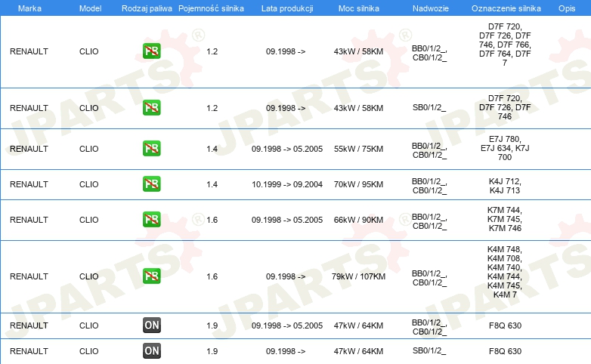Click F8Q 630 in the 09.1998 -> 05.2005 row
This screenshot has width=591, height=364.
point(505,325)
